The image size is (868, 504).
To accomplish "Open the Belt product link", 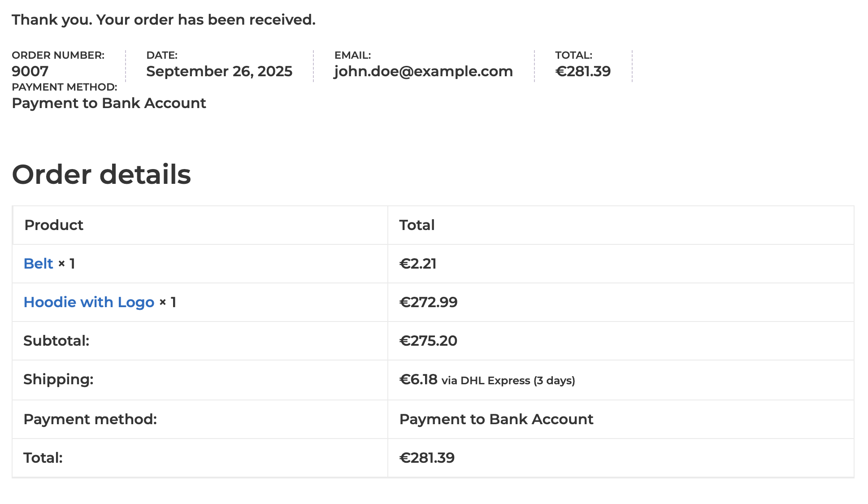I will point(38,264).
